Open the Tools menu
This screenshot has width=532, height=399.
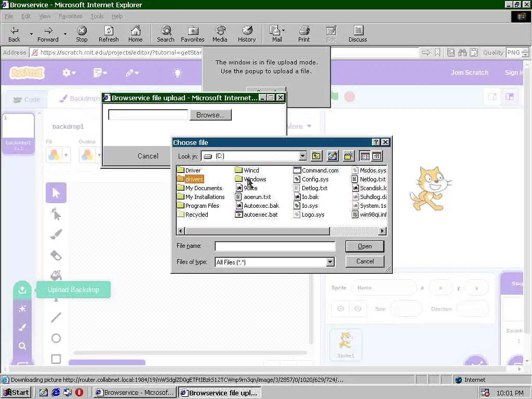[x=97, y=16]
